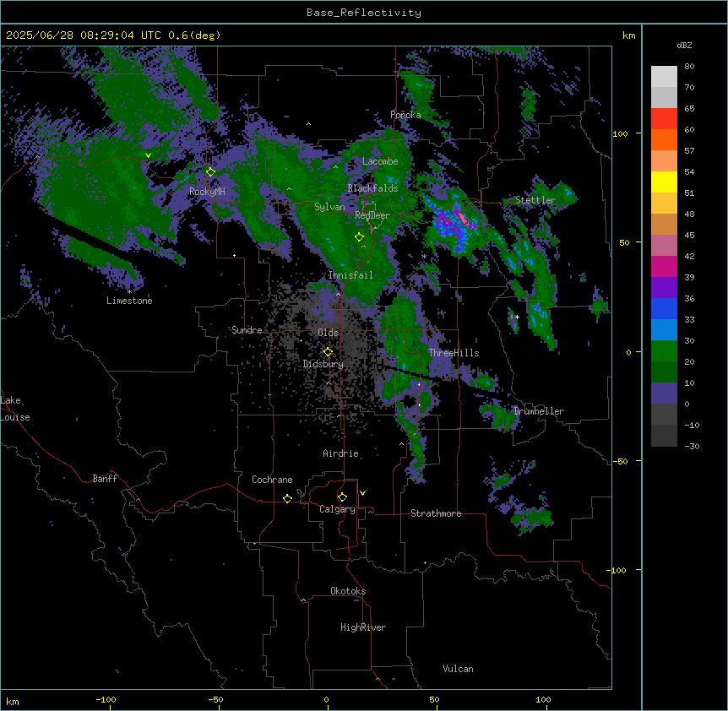Click the Base_Reflectivity title
The image size is (728, 711).
[364, 13]
